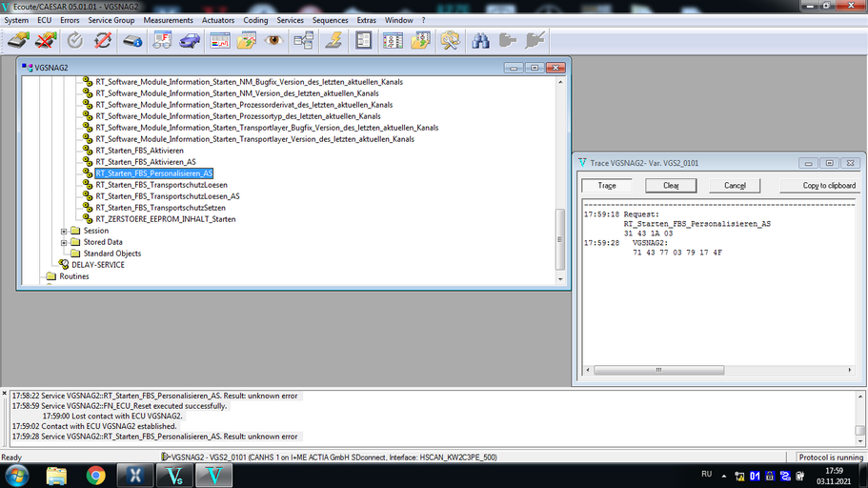Open Windows Explorer from taskbar
The height and width of the screenshot is (488, 868).
coord(56,476)
